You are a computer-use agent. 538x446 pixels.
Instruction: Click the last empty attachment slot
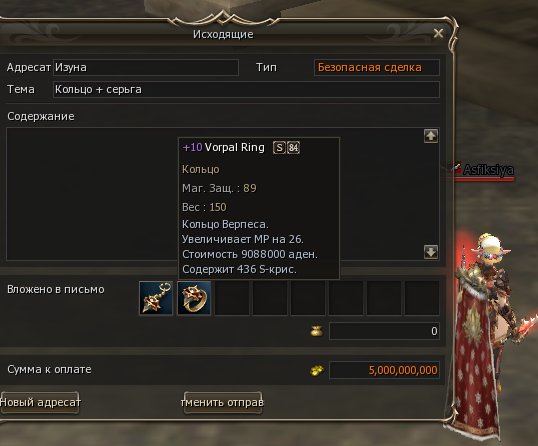pos(422,298)
